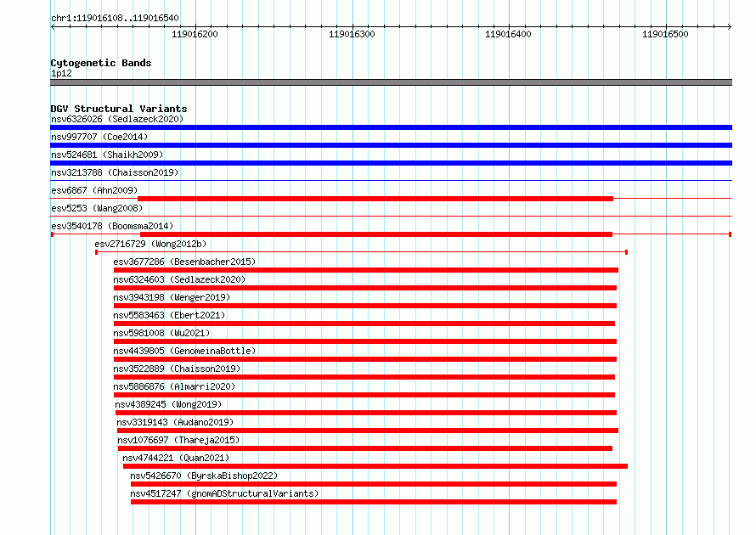Click nsv4517247 (gnomADStructuralVariants) label
Viewport: 756px width, 535px height.
tap(225, 493)
